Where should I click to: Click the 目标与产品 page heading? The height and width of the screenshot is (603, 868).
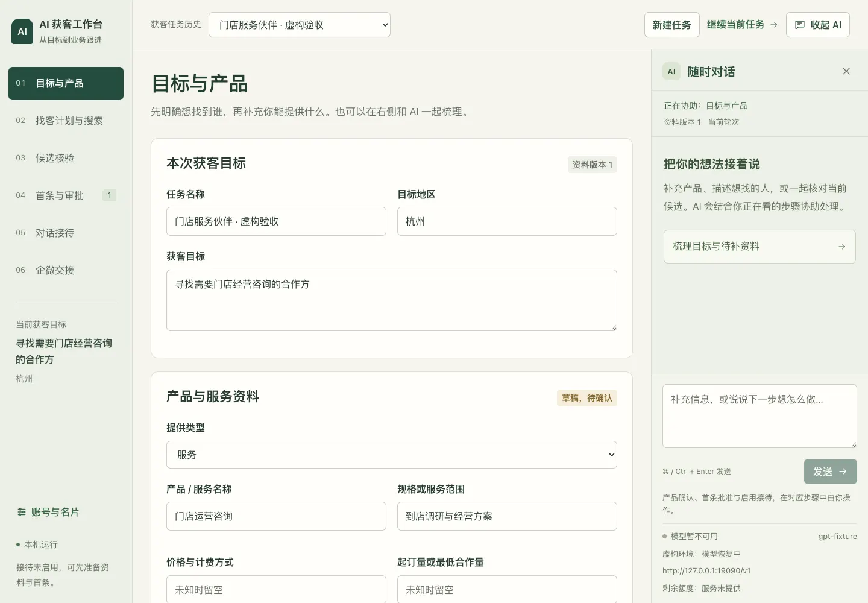click(x=200, y=84)
